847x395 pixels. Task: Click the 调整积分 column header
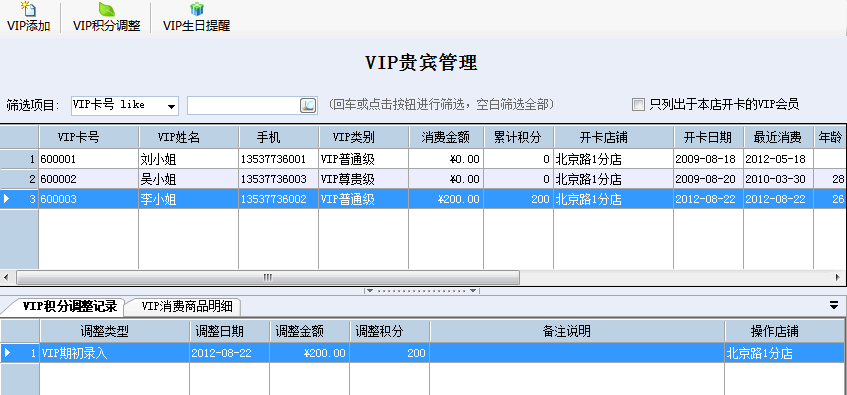[x=389, y=331]
